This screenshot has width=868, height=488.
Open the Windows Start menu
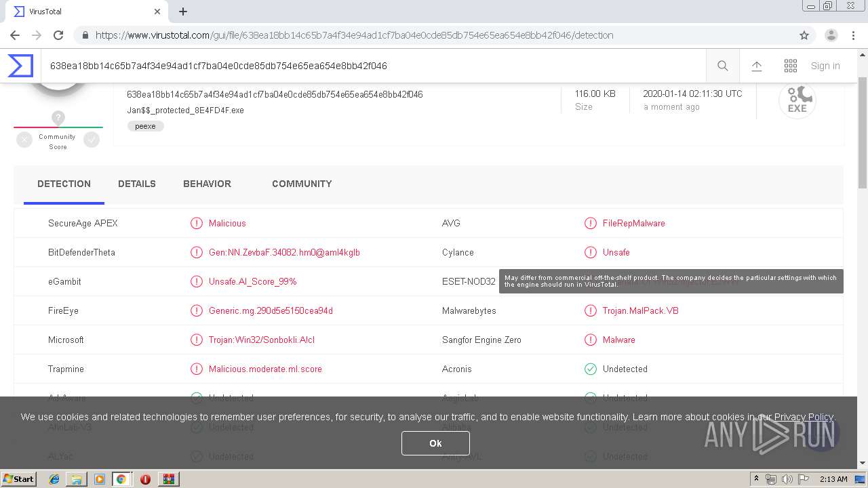[18, 479]
